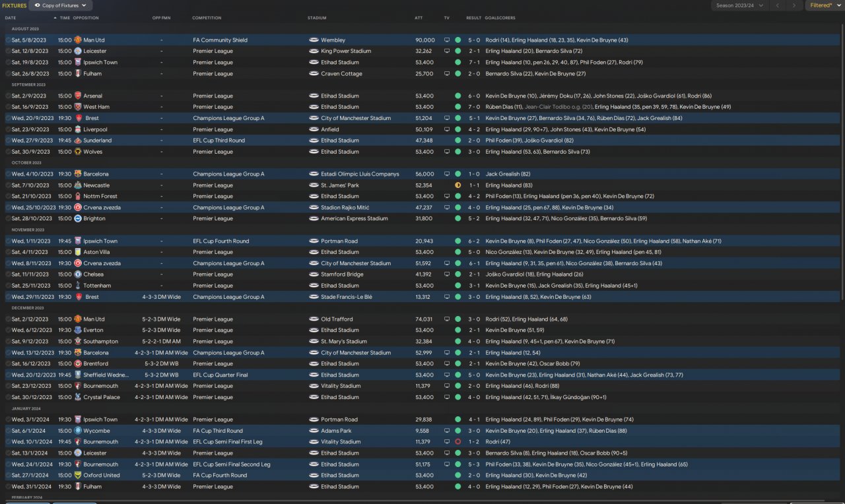This screenshot has width=845, height=504.
Task: Open the EFL Cup Quarter Final competition link
Action: (220, 375)
